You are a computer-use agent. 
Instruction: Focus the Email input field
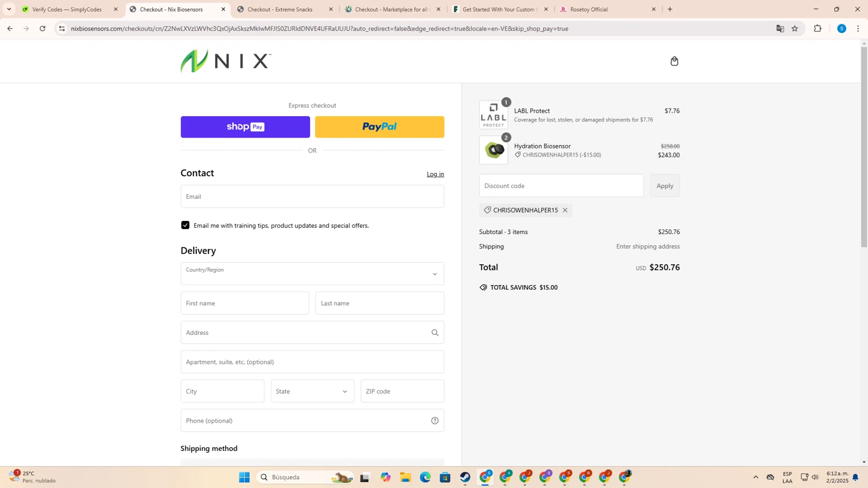coord(312,197)
